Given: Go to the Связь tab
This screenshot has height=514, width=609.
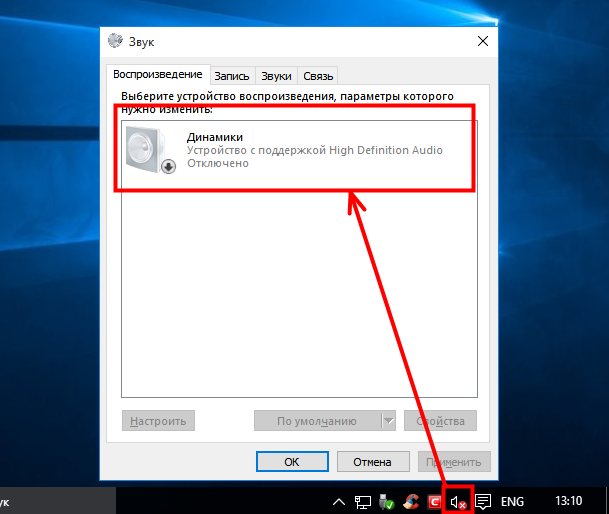Looking at the screenshot, I should pyautogui.click(x=318, y=76).
